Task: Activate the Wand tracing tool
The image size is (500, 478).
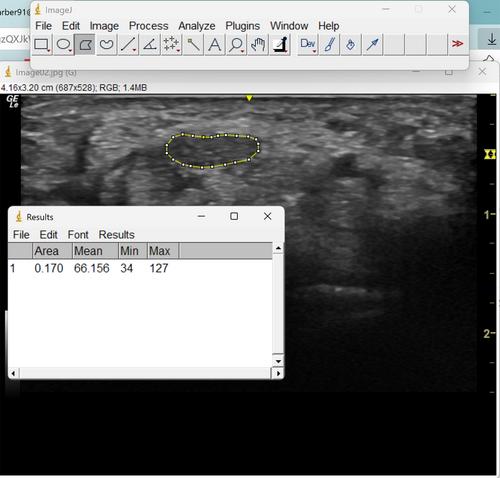Action: [193, 44]
